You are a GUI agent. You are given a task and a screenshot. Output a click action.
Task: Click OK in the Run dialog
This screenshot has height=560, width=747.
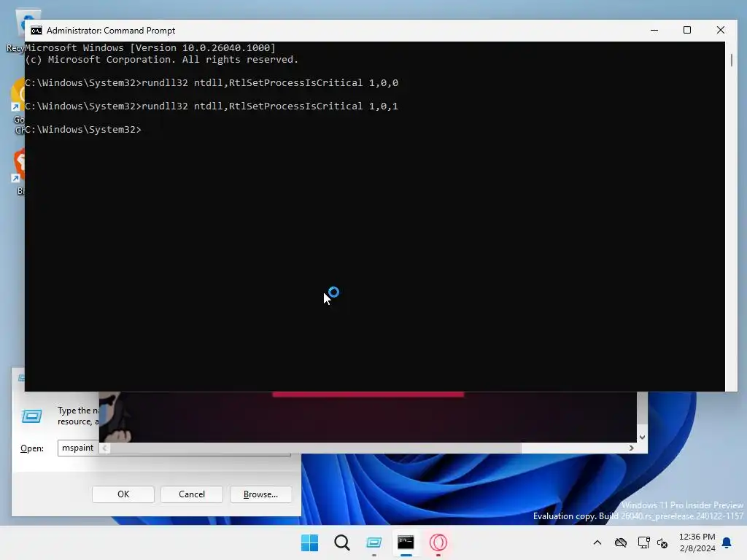pos(123,494)
